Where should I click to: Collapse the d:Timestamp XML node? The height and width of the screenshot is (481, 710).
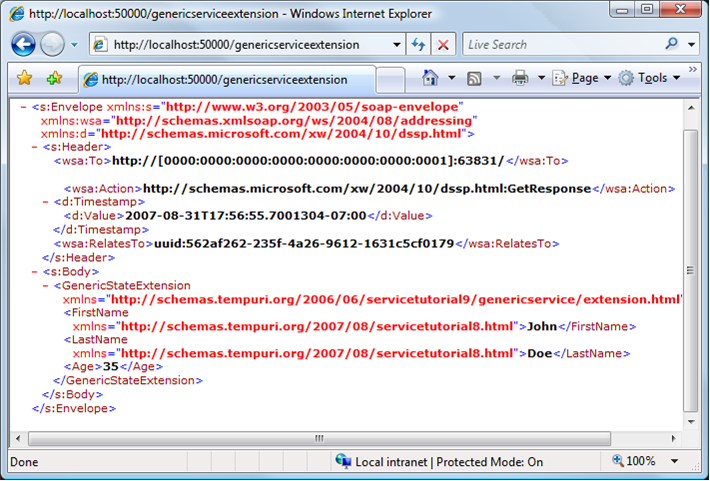45,202
